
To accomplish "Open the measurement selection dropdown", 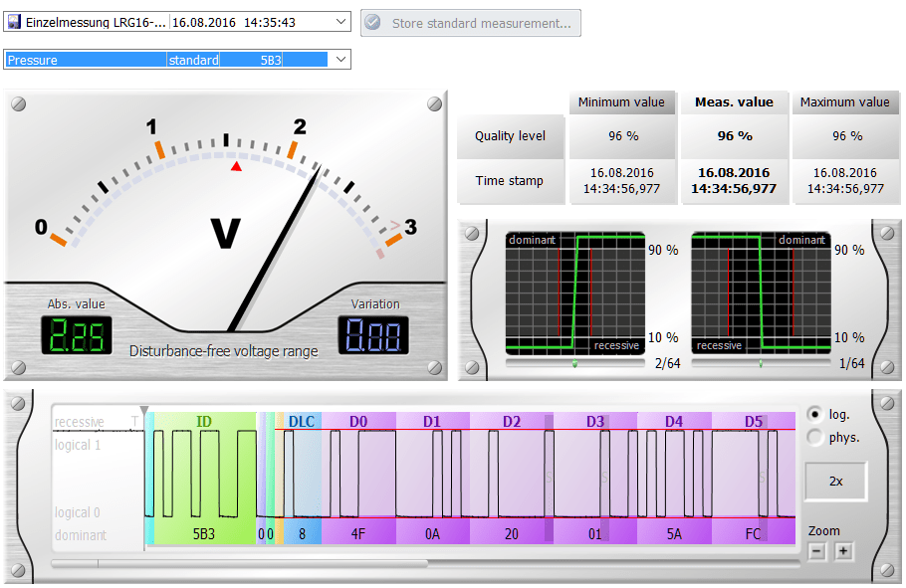I will click(339, 19).
